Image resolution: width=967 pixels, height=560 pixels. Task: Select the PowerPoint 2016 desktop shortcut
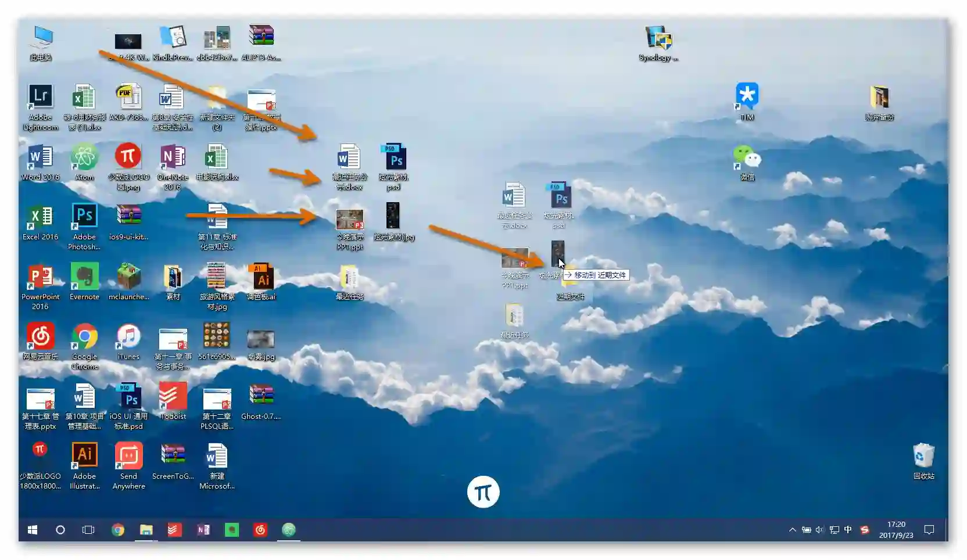(x=41, y=287)
